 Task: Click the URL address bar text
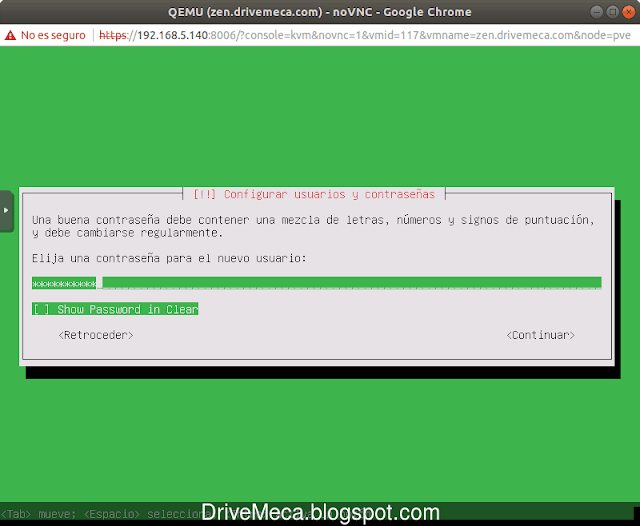(365, 35)
